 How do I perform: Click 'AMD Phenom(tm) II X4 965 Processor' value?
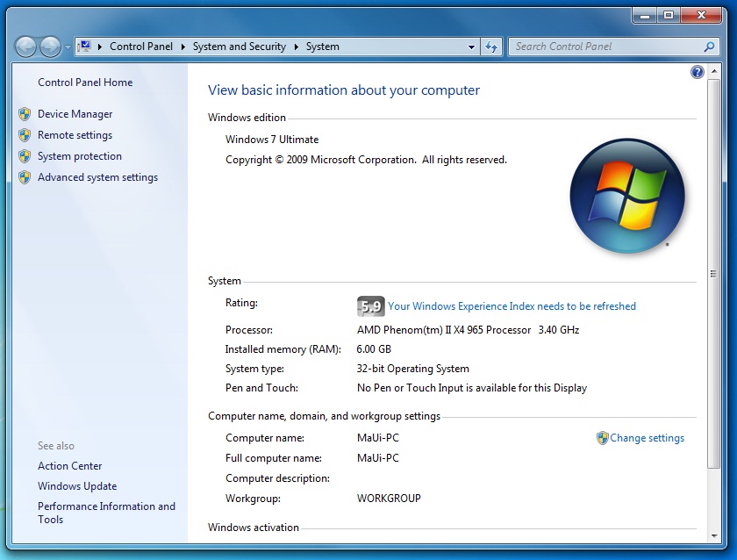(x=444, y=330)
